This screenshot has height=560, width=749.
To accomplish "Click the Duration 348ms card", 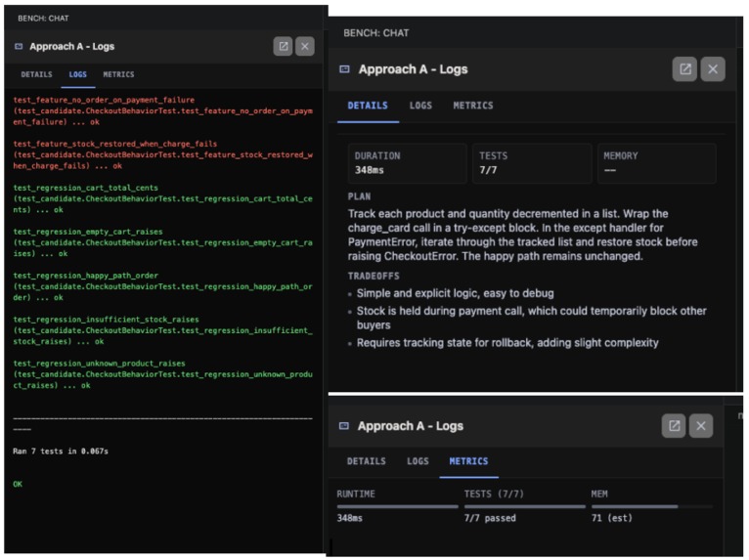I will (408, 163).
